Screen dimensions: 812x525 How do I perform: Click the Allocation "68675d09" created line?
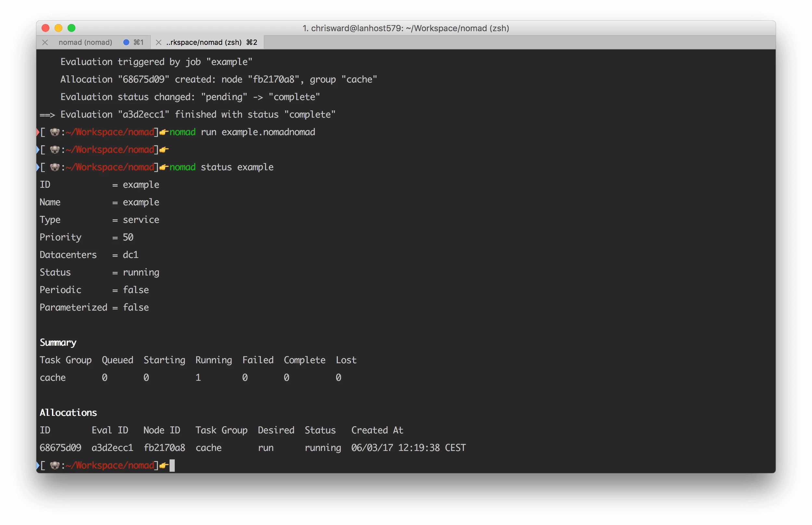(x=219, y=79)
